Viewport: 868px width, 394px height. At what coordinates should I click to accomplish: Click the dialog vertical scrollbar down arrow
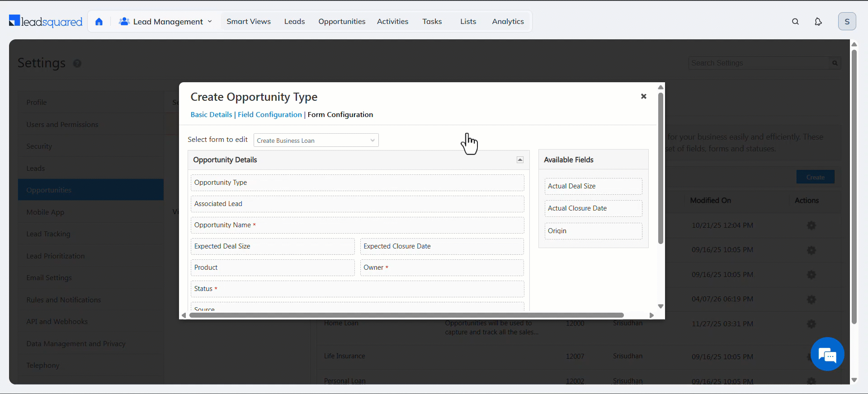tap(660, 306)
